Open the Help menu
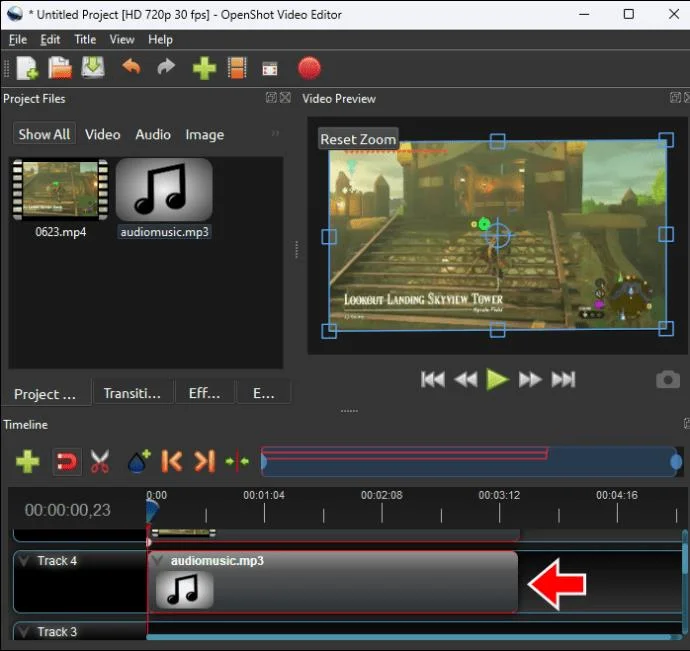690x651 pixels. click(x=160, y=40)
